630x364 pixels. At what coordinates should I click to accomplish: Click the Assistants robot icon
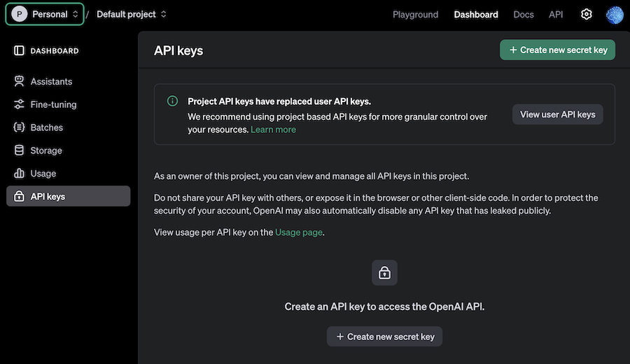tap(19, 81)
